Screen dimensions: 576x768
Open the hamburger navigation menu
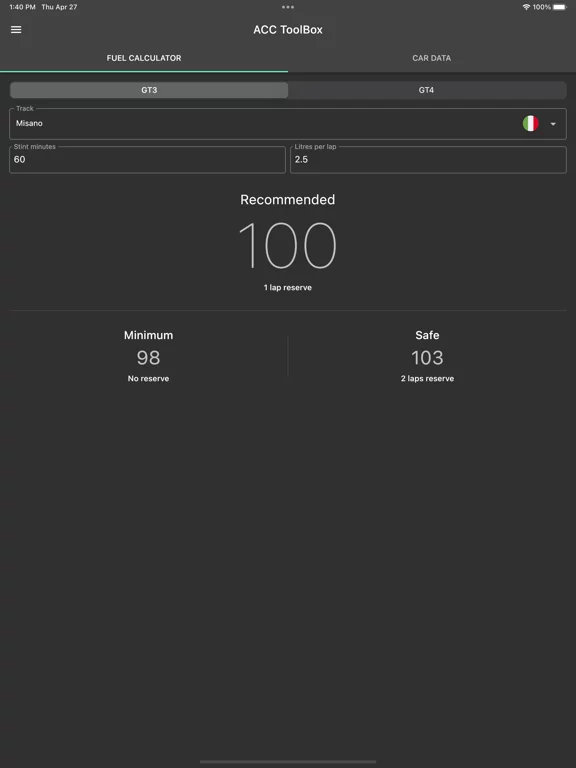click(x=16, y=29)
